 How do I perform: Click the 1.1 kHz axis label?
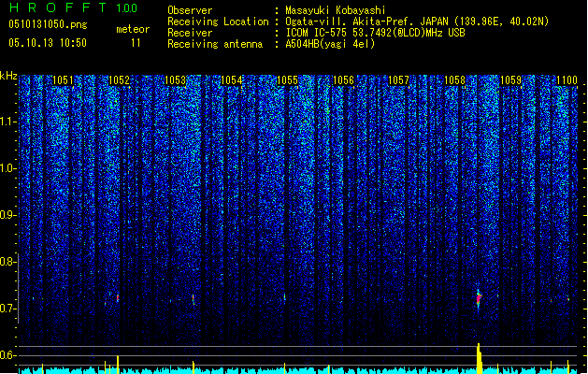(7, 122)
